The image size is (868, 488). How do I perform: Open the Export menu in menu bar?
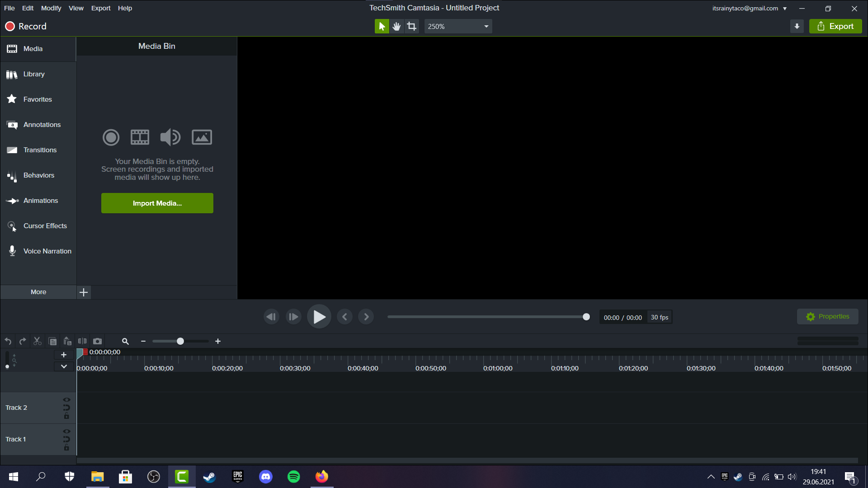[x=101, y=8]
